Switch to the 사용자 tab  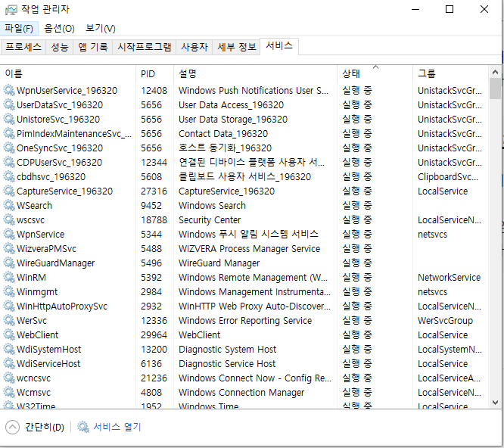coord(194,47)
